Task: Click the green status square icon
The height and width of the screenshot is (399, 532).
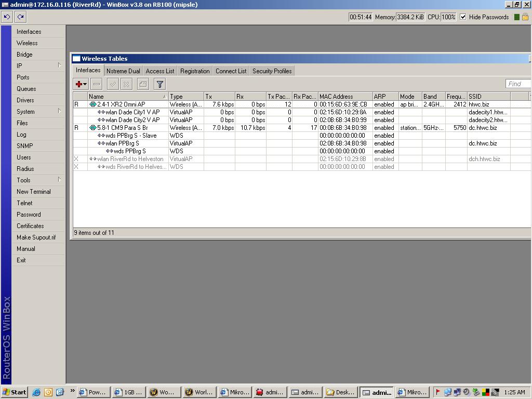Action: tap(517, 17)
